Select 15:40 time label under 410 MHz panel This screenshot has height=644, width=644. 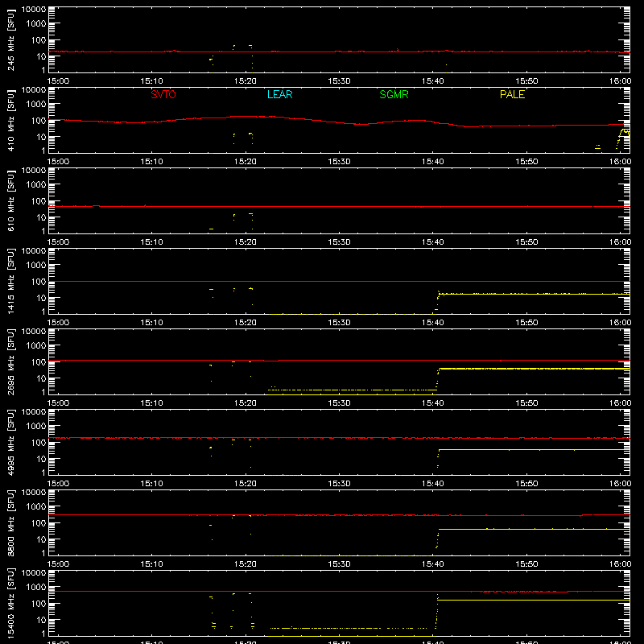coord(433,162)
